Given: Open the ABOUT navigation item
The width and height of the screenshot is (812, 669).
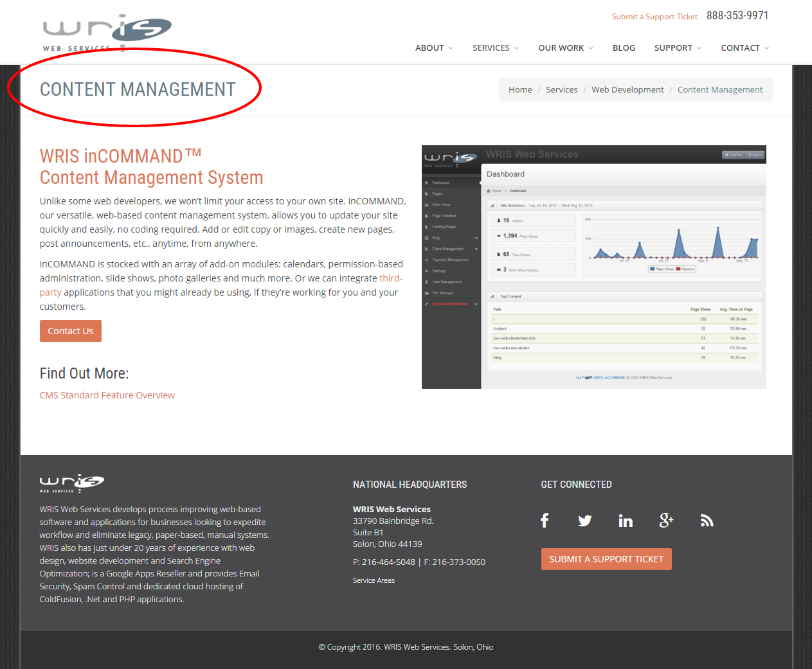Looking at the screenshot, I should (429, 48).
